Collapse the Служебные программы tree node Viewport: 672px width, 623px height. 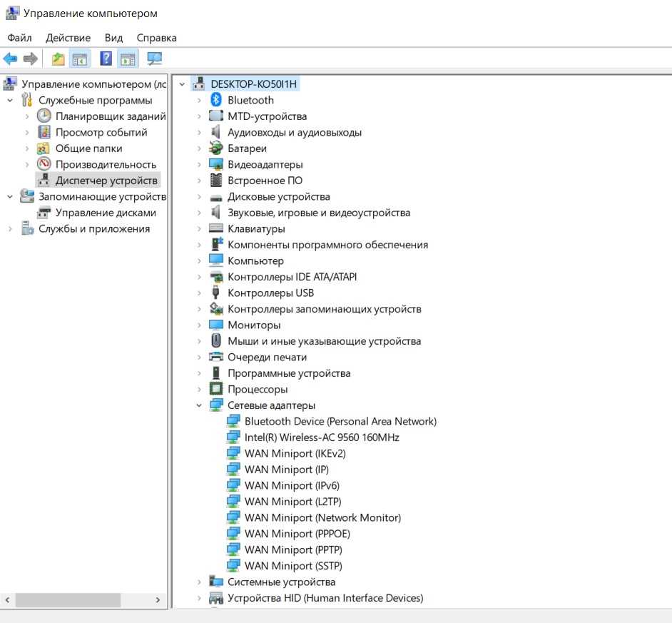click(10, 101)
